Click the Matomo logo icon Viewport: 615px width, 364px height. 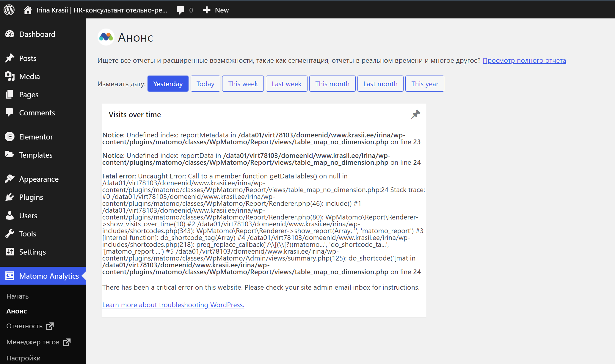pyautogui.click(x=106, y=37)
